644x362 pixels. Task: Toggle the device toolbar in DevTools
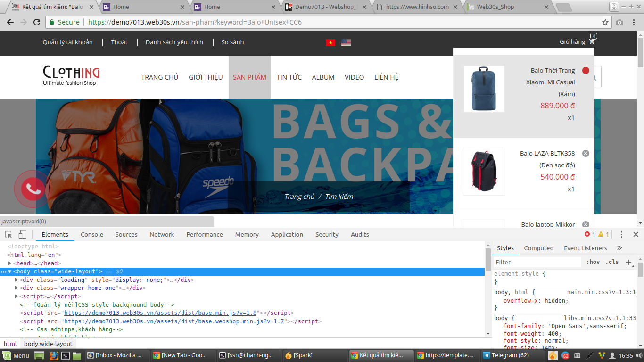(22, 234)
